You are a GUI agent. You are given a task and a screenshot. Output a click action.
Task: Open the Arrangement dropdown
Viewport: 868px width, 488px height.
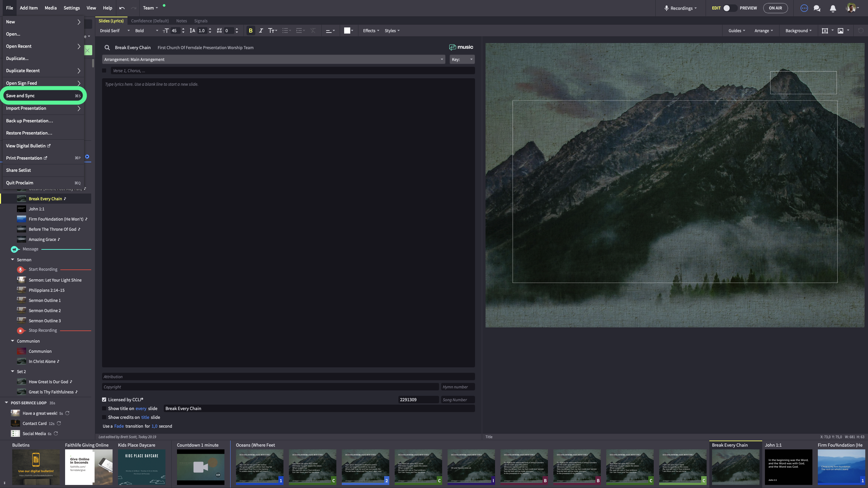coord(274,59)
